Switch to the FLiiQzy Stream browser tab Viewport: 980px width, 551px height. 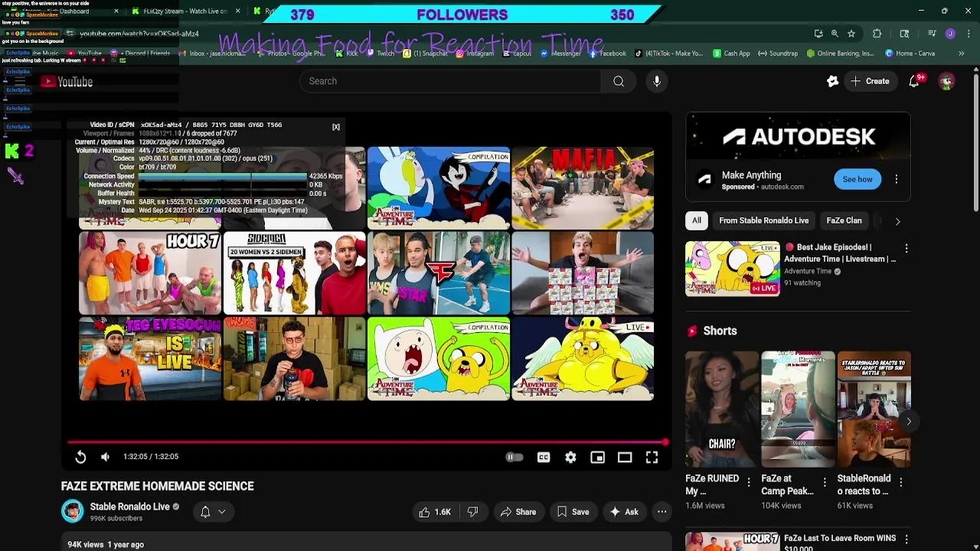tap(184, 11)
